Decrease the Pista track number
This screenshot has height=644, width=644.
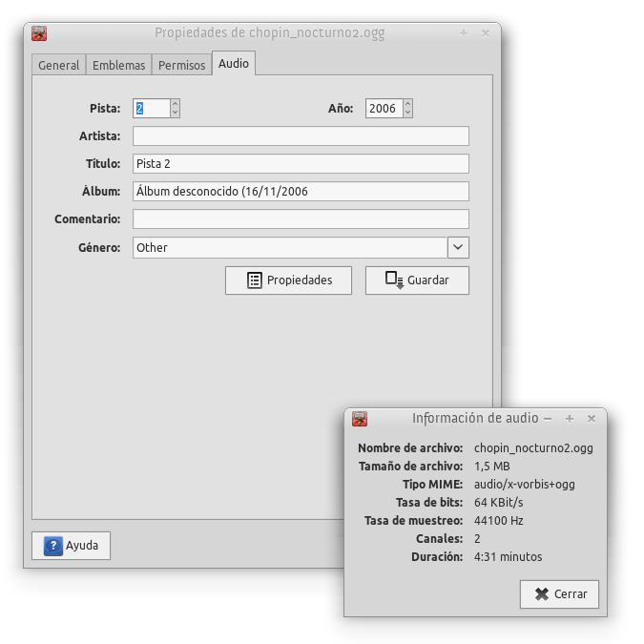tap(175, 113)
